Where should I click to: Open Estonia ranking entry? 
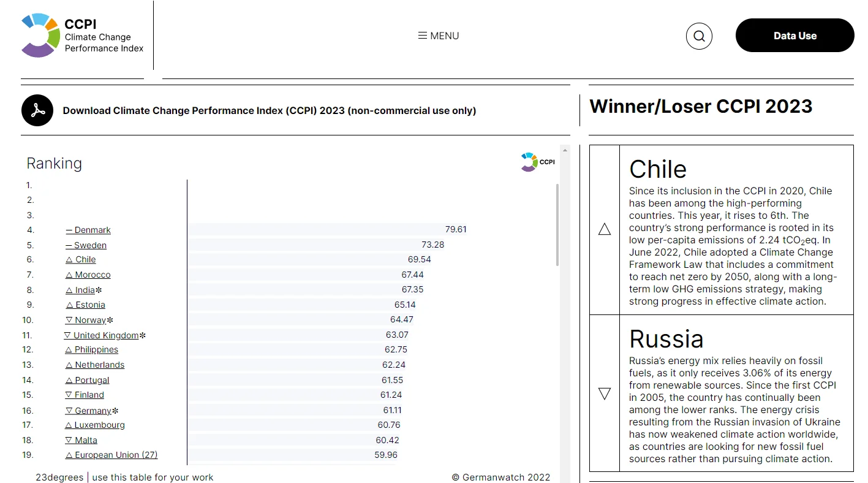point(85,305)
